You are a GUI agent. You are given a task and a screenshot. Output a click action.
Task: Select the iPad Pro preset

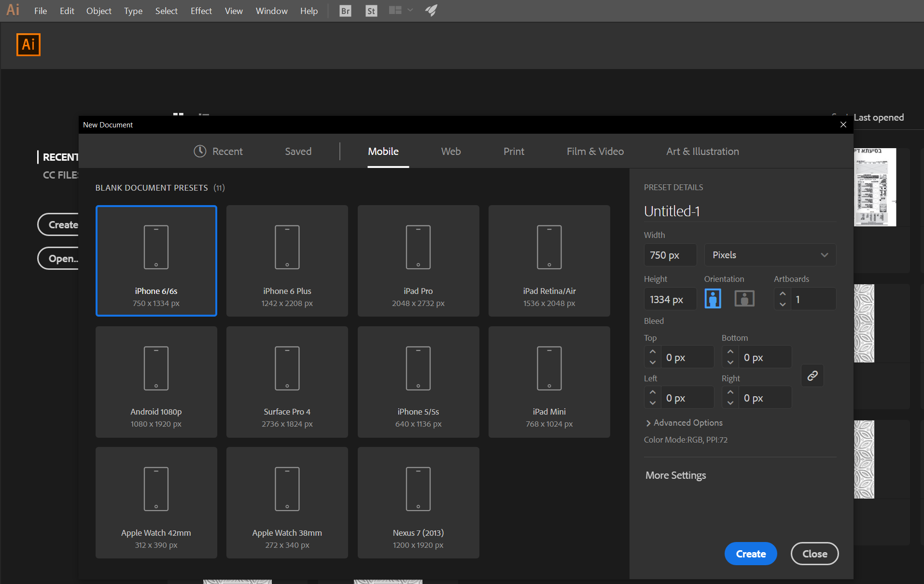[x=418, y=261]
